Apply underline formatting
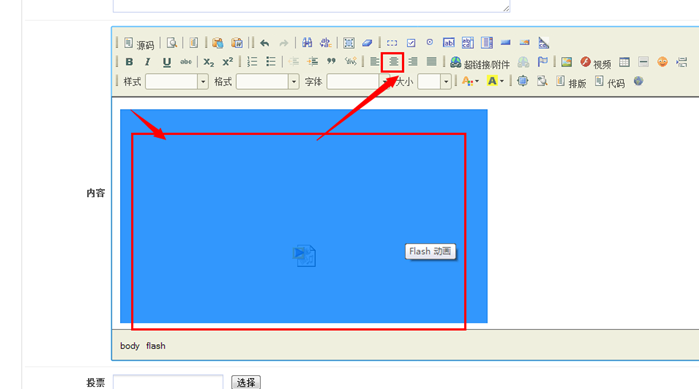 (x=166, y=62)
